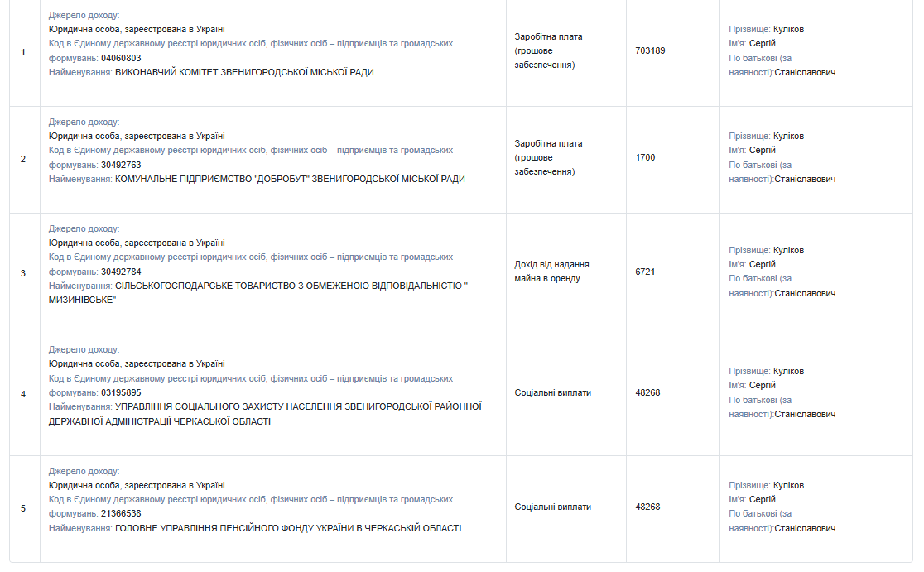Select СІЛЬСЬКОГОСПОДАРСЬКЕ ТОВАРИСТВО "МИЗИНІВСЬКЕ" name
924x572 pixels.
[291, 286]
